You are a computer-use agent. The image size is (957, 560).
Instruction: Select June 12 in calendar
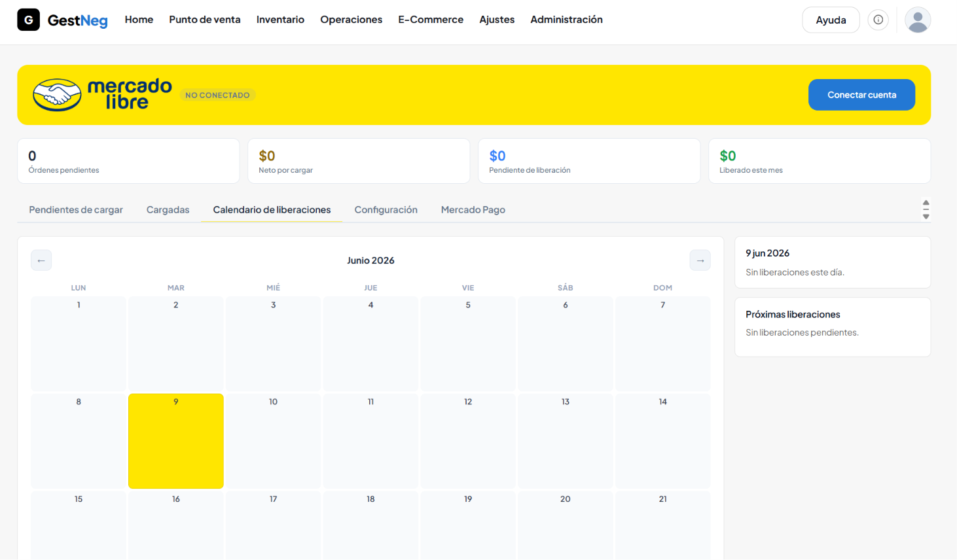coord(468,441)
